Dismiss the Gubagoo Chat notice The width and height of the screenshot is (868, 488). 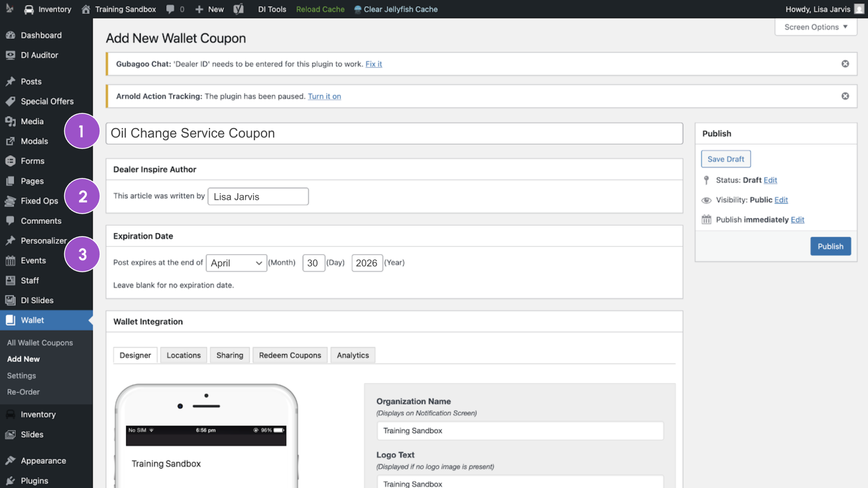(x=845, y=64)
